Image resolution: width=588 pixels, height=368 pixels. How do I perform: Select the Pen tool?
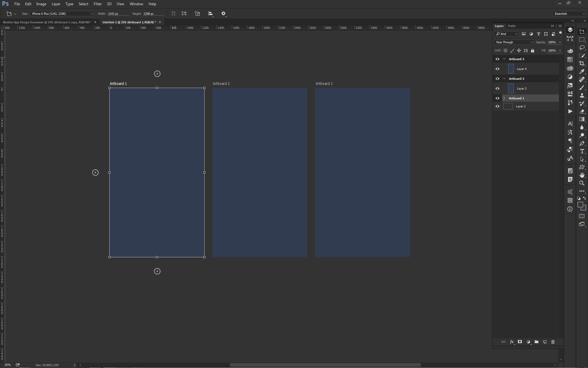(x=582, y=143)
